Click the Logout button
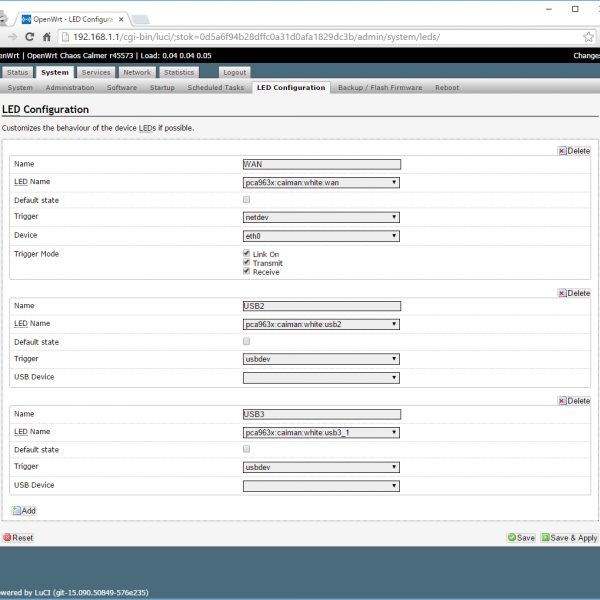The image size is (600, 600). pos(235,72)
